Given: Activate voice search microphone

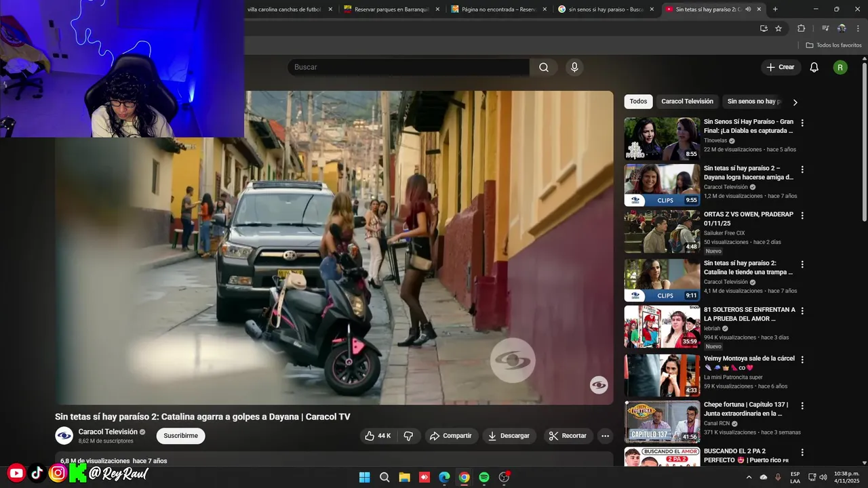Looking at the screenshot, I should [574, 67].
